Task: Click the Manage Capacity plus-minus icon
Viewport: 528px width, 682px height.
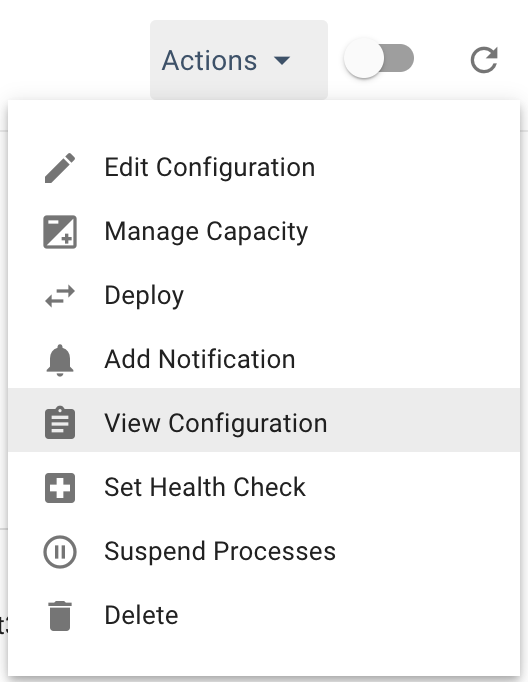Action: (60, 232)
